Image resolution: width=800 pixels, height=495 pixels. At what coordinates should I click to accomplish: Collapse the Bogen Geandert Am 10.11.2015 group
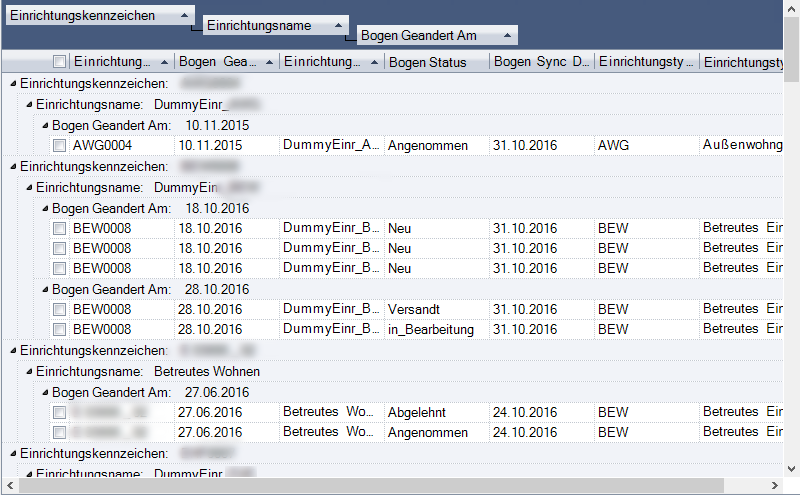[x=45, y=126]
